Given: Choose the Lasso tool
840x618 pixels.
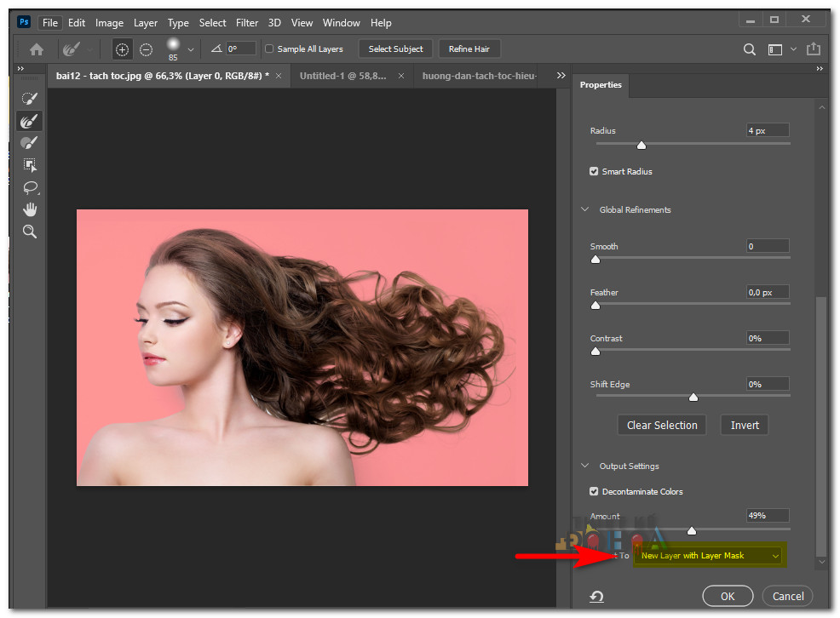Looking at the screenshot, I should click(29, 188).
